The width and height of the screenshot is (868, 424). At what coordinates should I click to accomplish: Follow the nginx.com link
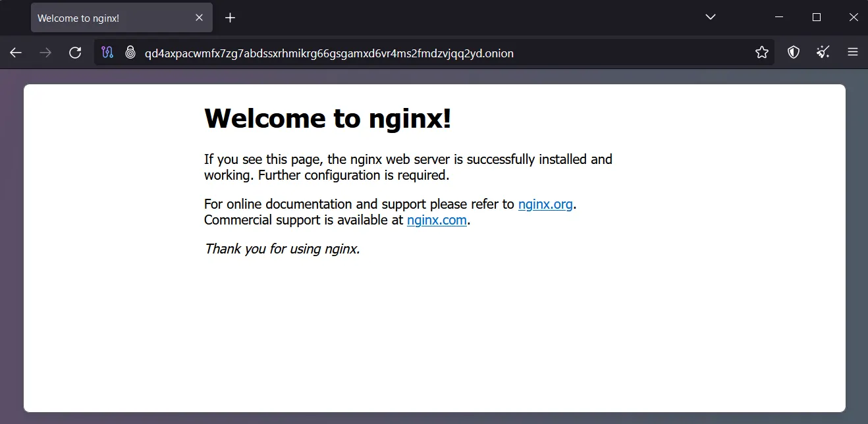pyautogui.click(x=437, y=220)
